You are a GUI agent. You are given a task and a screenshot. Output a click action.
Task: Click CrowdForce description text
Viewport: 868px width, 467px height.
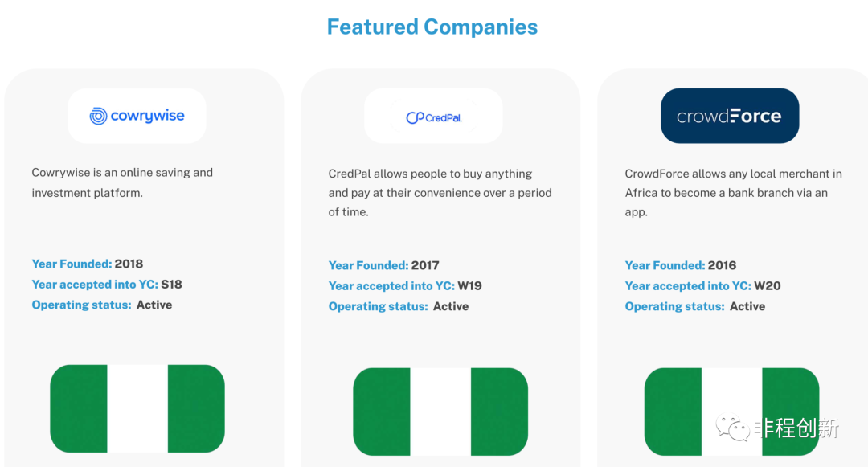click(734, 193)
